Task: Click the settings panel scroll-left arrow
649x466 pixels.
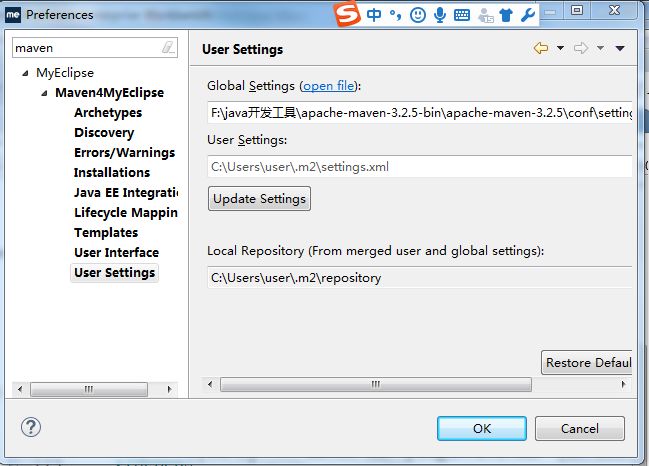Action: [x=210, y=384]
